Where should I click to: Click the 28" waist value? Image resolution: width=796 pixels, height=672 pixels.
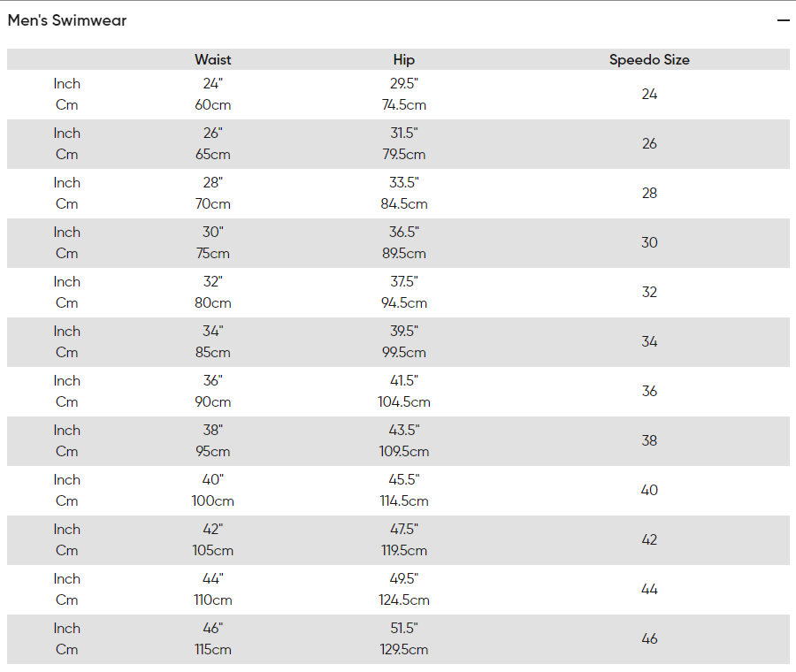212,183
